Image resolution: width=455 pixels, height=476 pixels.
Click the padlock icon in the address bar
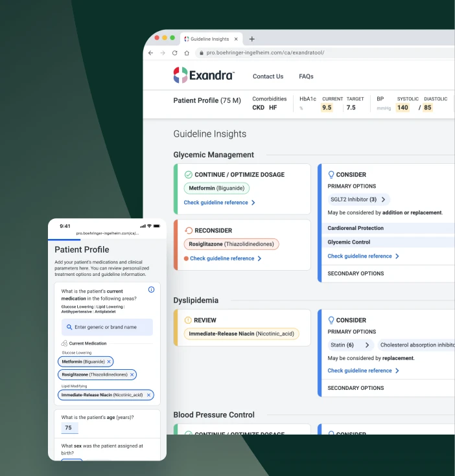coord(201,53)
